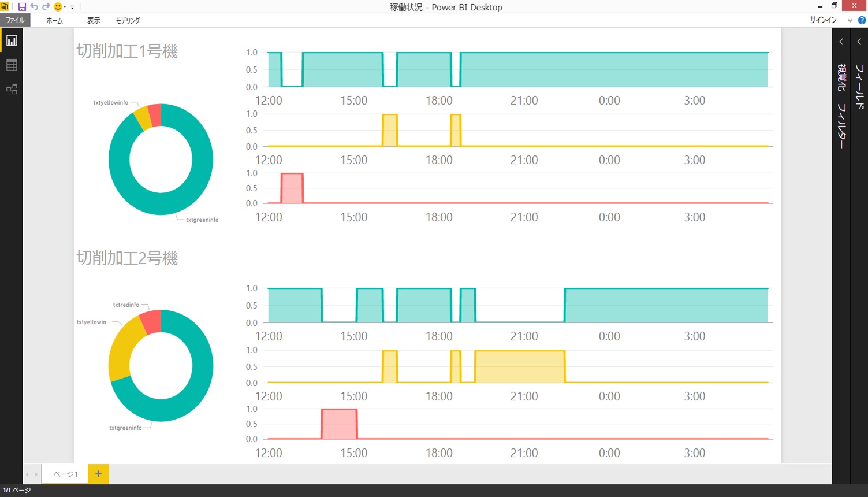Switch to Relationships model view
The width and height of the screenshot is (868, 497).
12,89
